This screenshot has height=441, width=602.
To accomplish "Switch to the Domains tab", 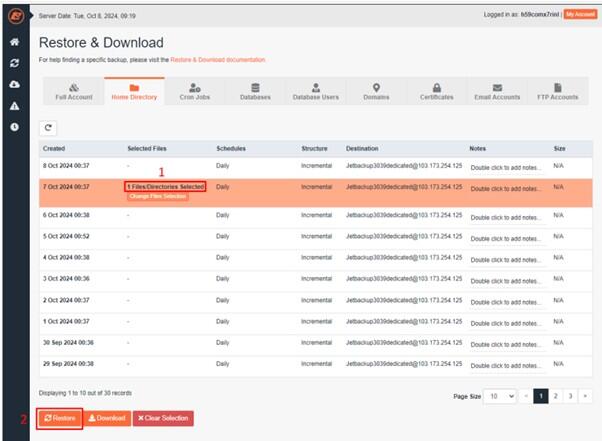I will coord(376,92).
